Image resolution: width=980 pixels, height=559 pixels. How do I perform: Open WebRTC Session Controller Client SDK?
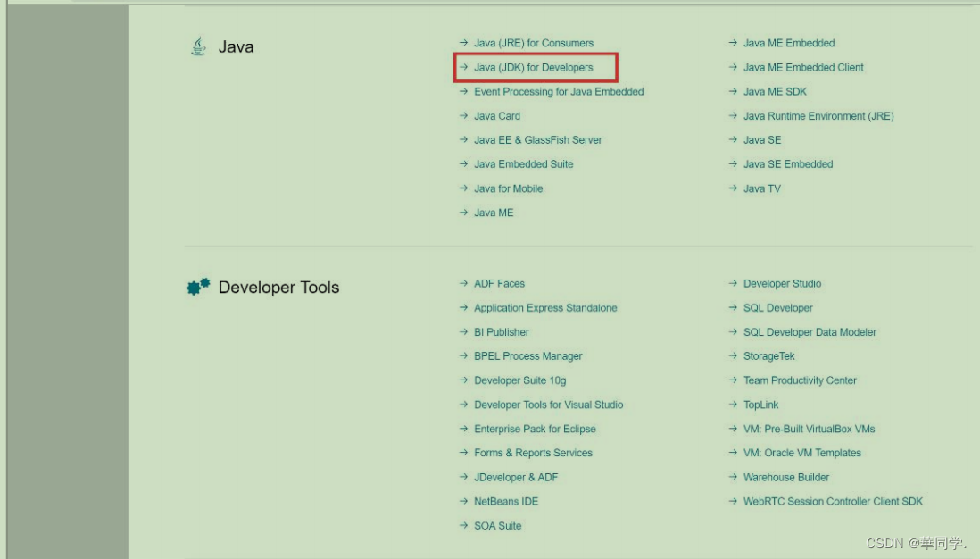tap(833, 502)
